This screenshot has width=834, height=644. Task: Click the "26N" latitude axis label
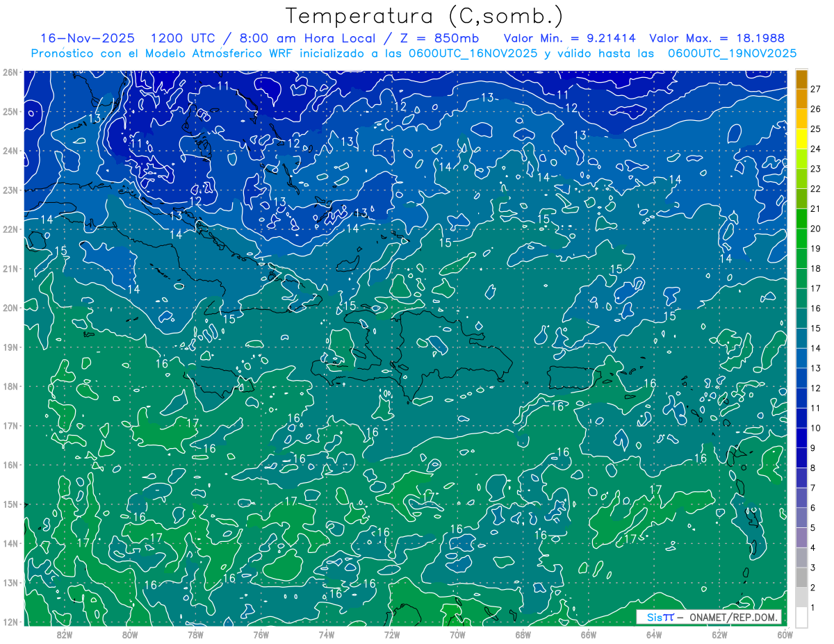[10, 72]
